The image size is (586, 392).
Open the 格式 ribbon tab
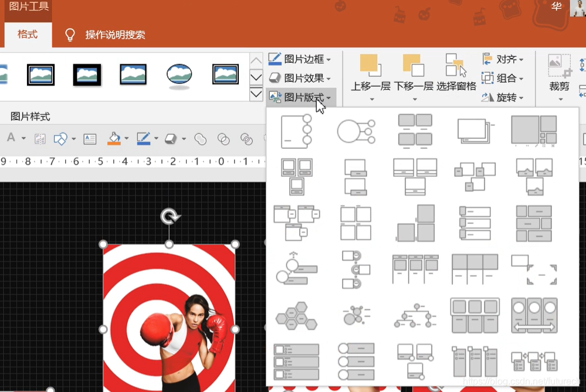pyautogui.click(x=28, y=35)
